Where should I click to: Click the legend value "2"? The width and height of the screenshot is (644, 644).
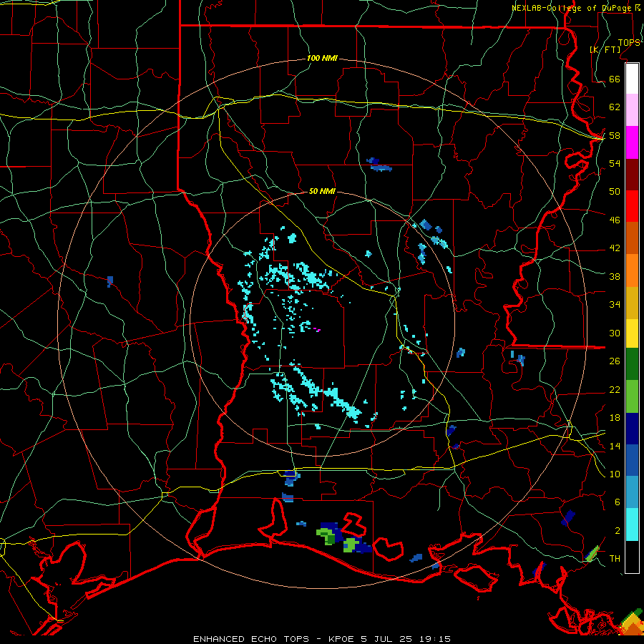618,531
